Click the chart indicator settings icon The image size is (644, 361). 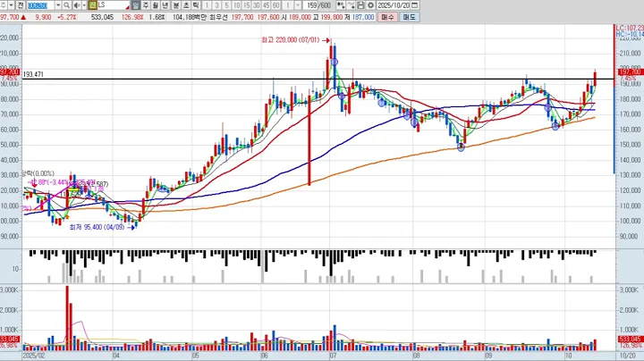click(x=341, y=5)
